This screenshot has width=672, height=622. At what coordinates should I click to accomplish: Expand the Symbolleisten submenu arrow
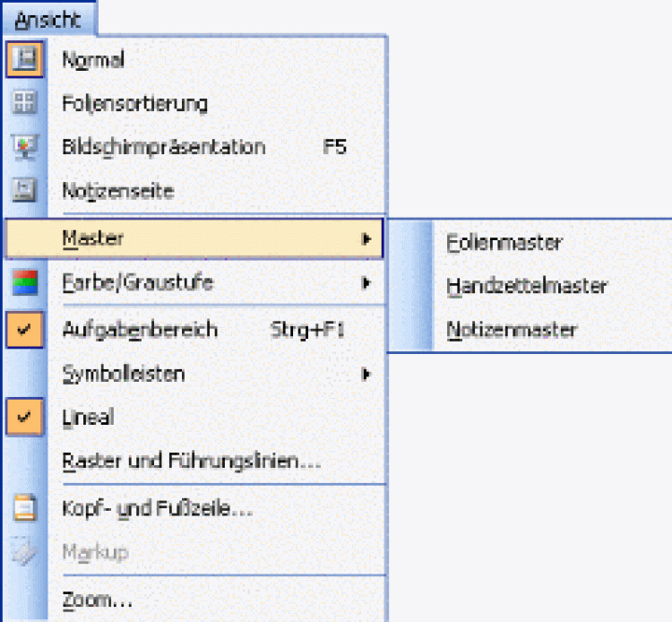[366, 374]
